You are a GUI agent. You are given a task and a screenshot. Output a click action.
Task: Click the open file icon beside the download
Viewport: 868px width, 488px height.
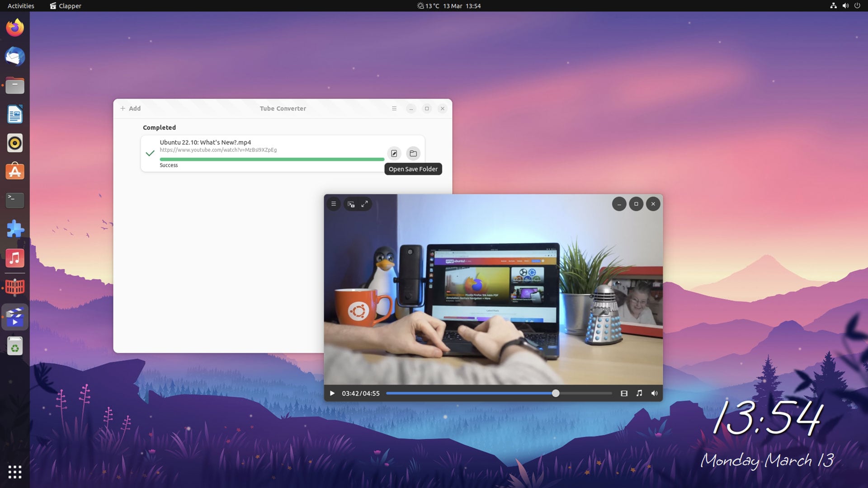[394, 154]
